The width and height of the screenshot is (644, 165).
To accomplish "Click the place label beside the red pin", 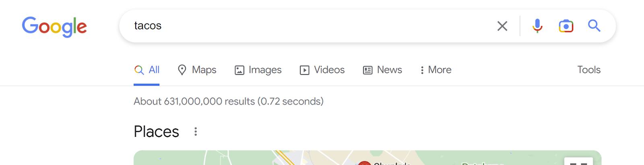I will click(x=392, y=163).
